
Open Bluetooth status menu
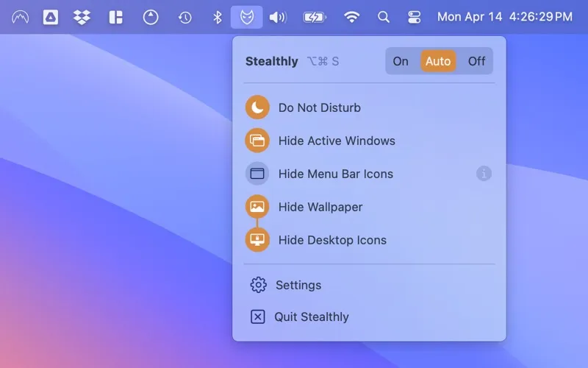click(x=217, y=17)
